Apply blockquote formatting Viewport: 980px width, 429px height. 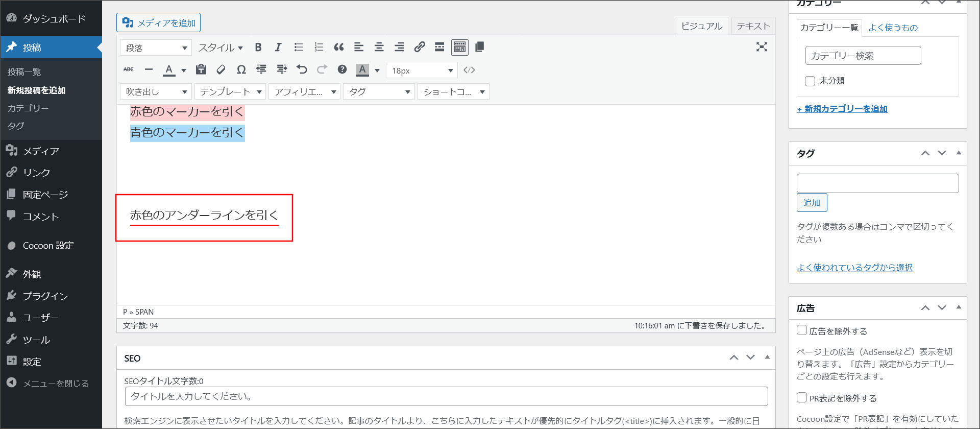339,47
